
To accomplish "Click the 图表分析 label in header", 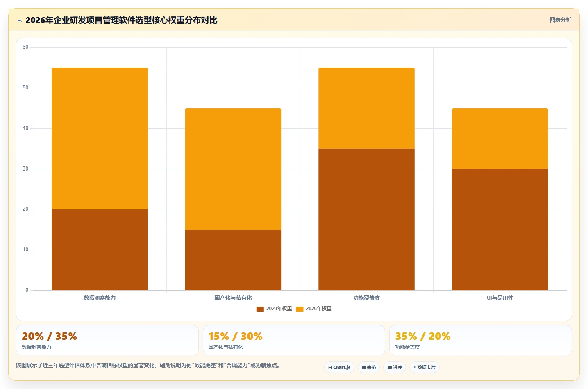I will pos(560,20).
